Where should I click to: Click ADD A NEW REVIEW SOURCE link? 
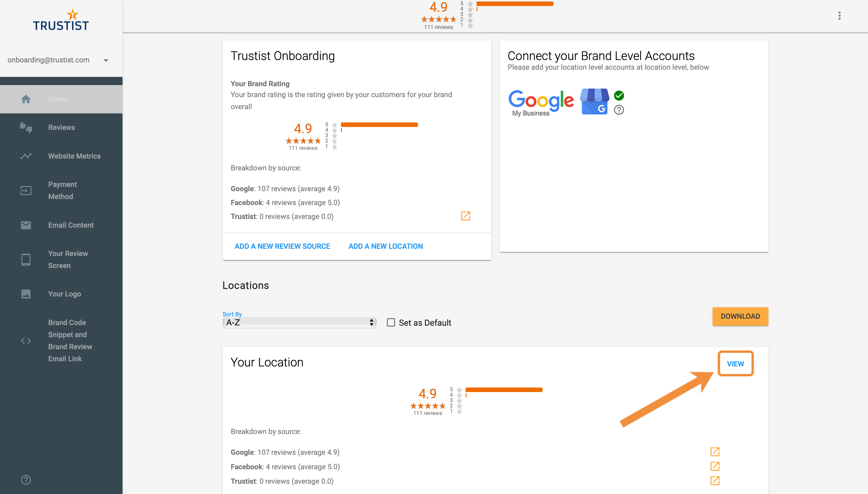click(x=282, y=246)
